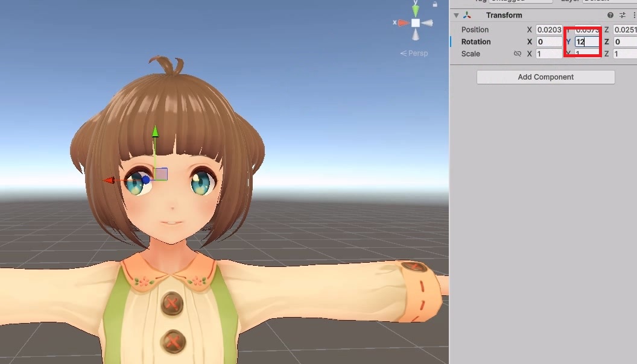This screenshot has height=364, width=637.
Task: Toggle the scene gizmo rotation lock
Action: tap(435, 4)
